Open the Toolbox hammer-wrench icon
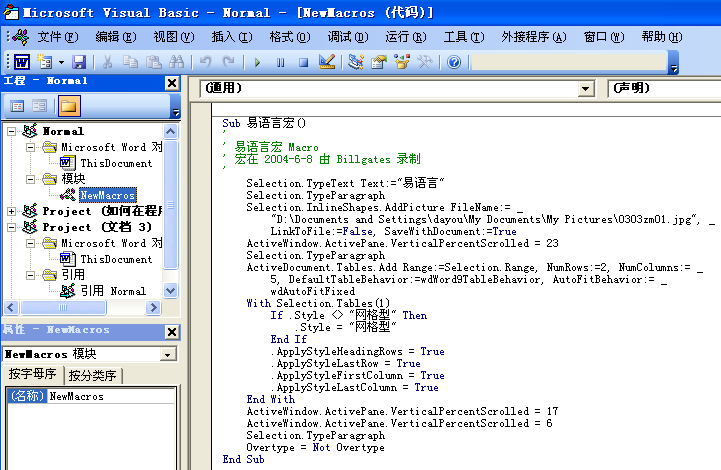 425,62
